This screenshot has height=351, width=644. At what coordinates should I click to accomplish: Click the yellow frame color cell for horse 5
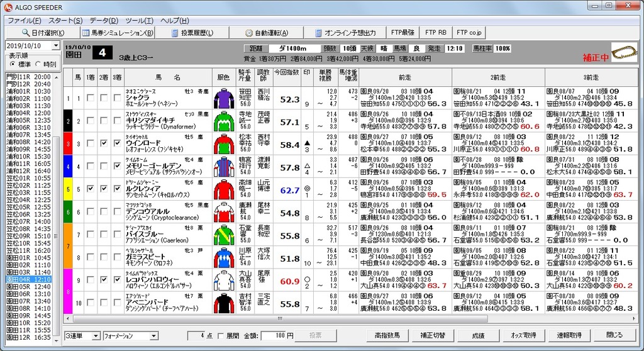coord(68,189)
